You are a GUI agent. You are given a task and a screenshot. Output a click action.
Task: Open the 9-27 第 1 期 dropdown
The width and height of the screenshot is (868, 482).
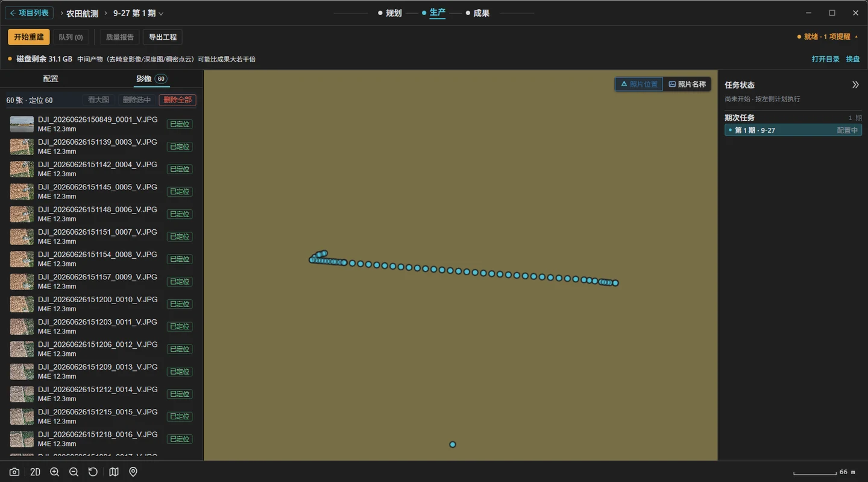[139, 13]
